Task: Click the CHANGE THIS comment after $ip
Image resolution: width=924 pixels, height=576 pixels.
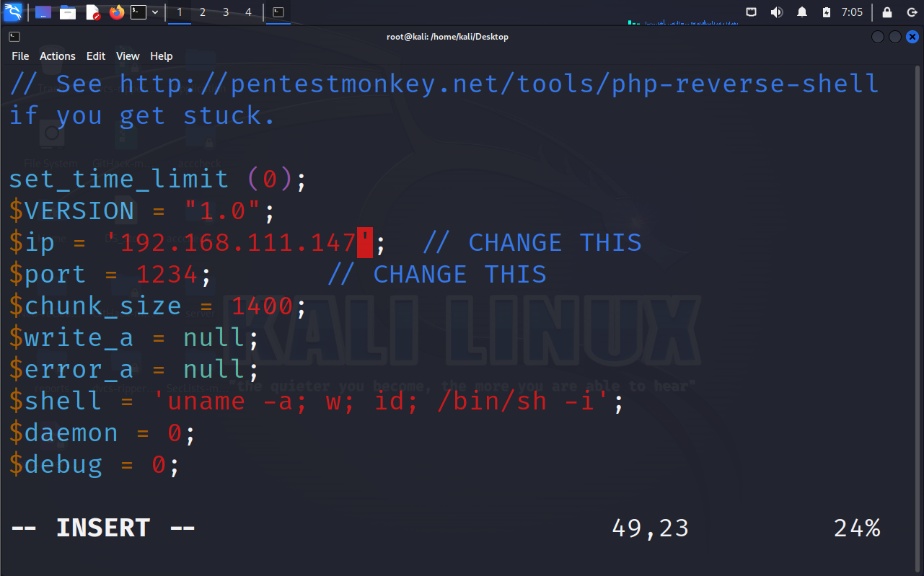Action: (x=532, y=242)
